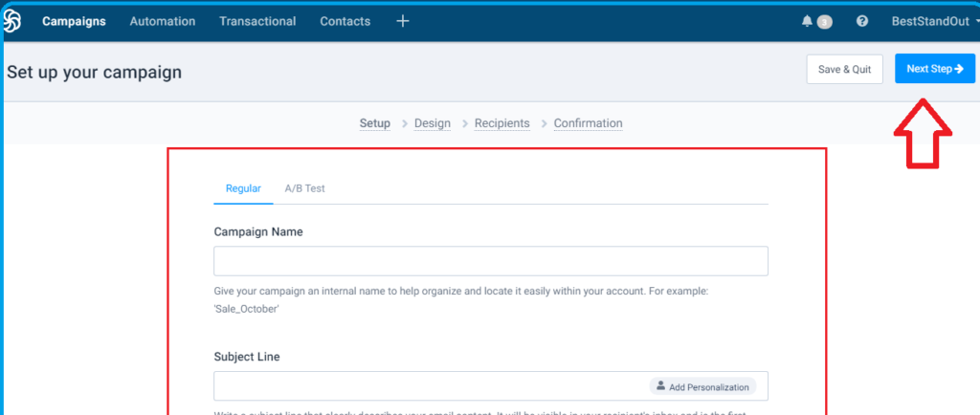Click the 'Set up your campaign' heading
980x415 pixels.
click(x=95, y=73)
